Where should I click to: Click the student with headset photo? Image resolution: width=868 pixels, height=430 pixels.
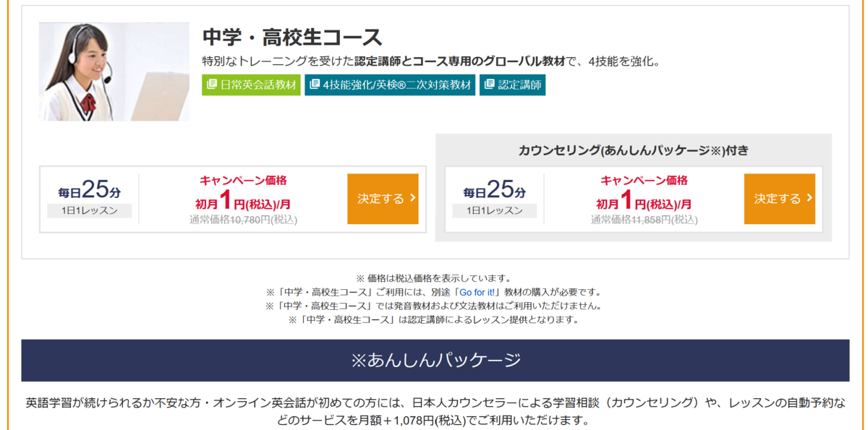(114, 72)
